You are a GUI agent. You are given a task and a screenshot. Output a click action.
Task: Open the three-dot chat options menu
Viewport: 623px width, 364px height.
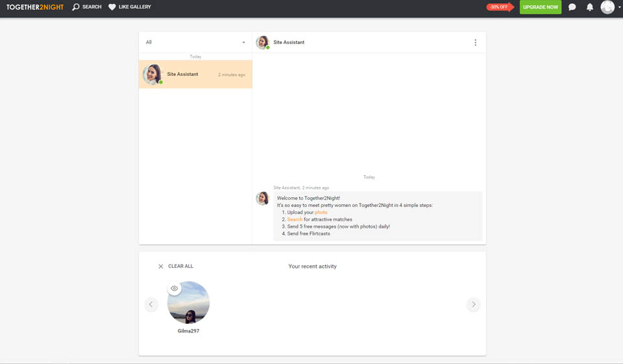pyautogui.click(x=475, y=43)
